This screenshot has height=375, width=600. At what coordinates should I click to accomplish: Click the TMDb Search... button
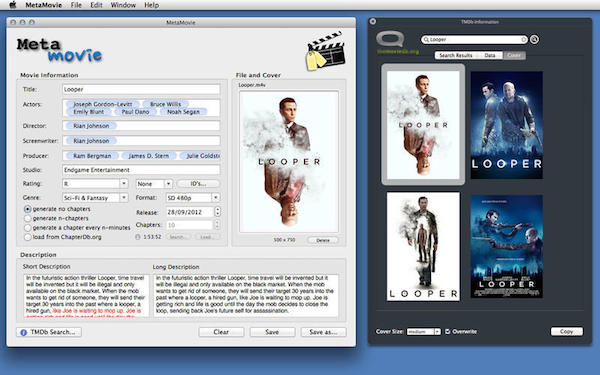[x=49, y=332]
